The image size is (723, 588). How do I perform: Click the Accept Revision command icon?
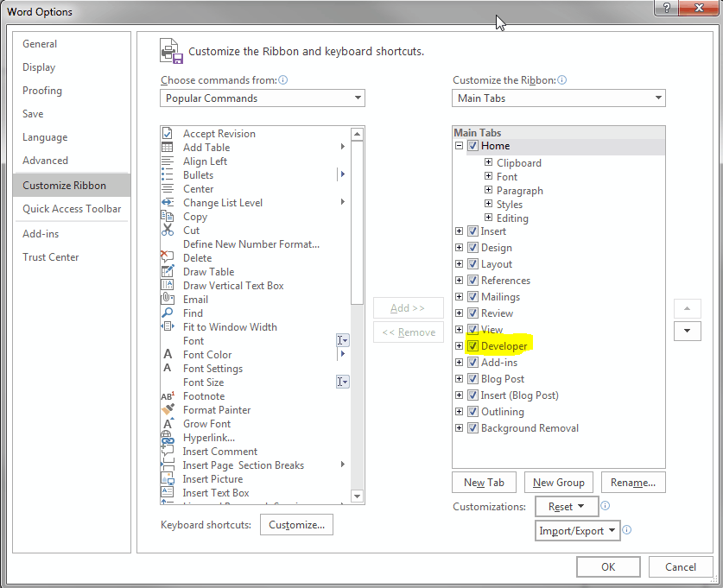click(x=168, y=134)
